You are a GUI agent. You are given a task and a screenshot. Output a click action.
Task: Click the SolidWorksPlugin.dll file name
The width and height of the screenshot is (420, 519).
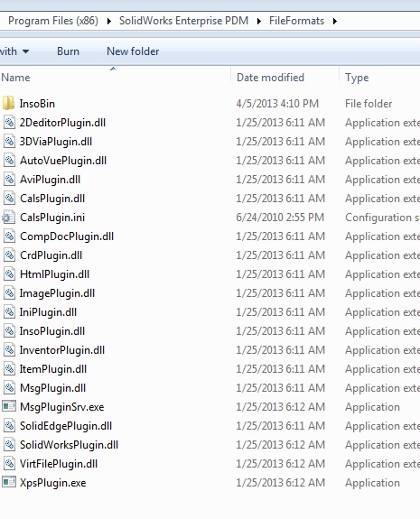click(x=69, y=445)
